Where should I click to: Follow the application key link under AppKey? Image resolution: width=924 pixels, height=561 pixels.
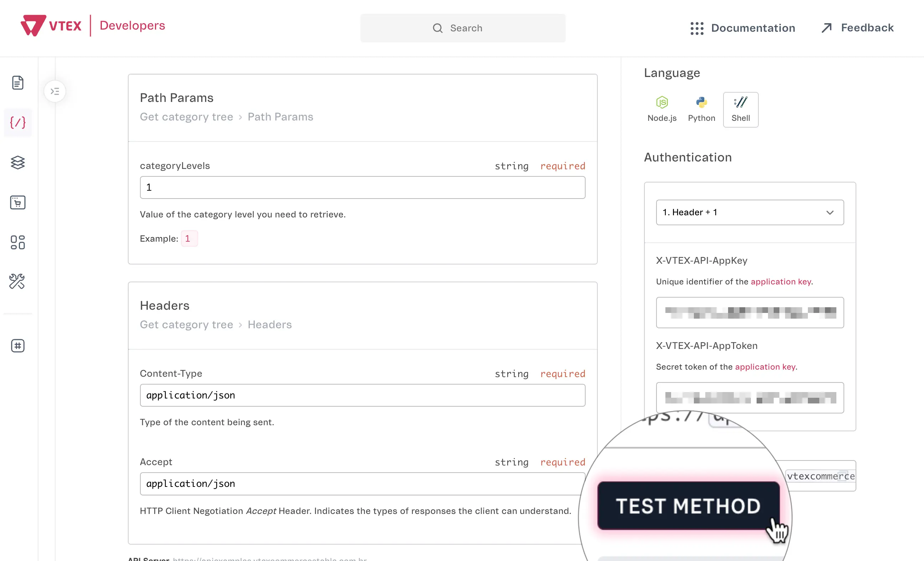(x=781, y=282)
